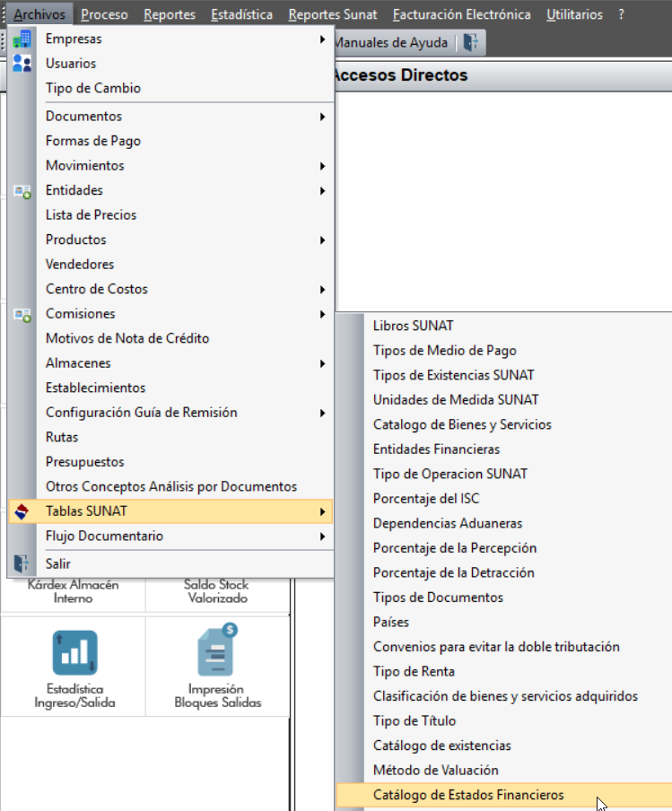The height and width of the screenshot is (811, 672).
Task: Click the Empresas building icon
Action: point(22,39)
